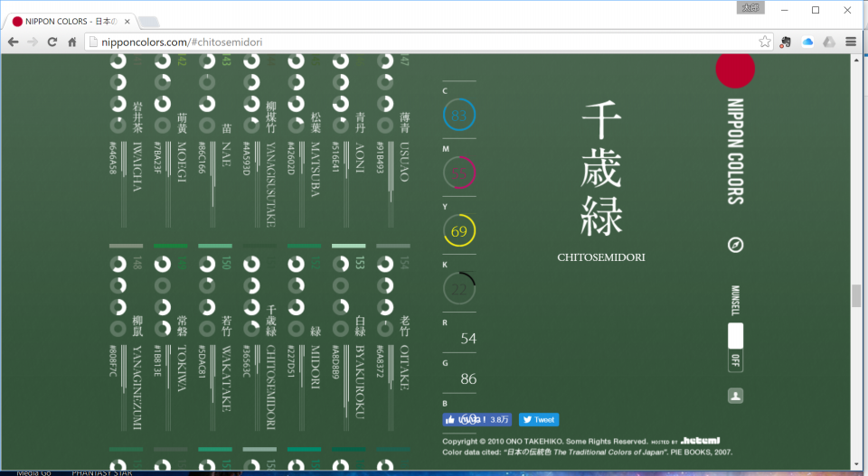Screen dimensions: 868x476
Task: Open the Chrome hamburger menu
Action: [x=851, y=42]
